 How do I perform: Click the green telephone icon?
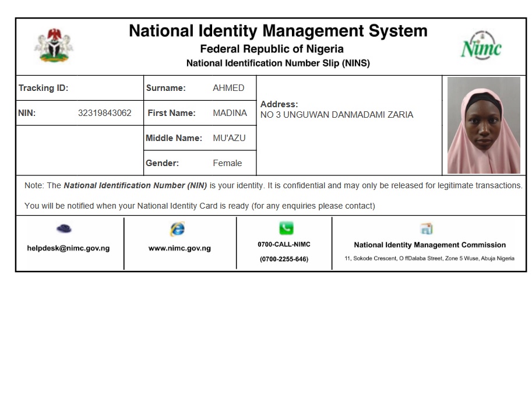click(286, 228)
